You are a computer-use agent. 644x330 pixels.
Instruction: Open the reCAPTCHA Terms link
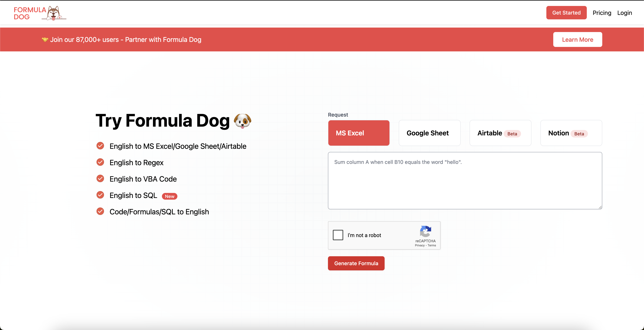point(432,245)
